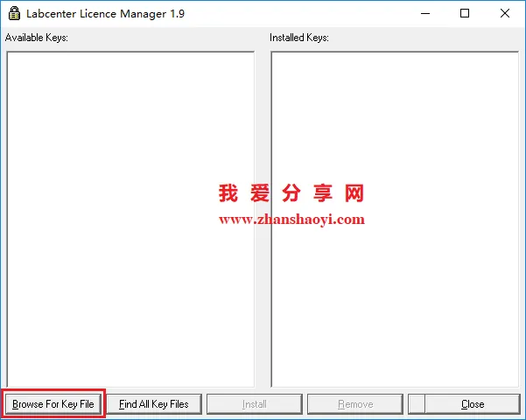
Task: Click the gap between the two key lists
Action: pos(263,220)
